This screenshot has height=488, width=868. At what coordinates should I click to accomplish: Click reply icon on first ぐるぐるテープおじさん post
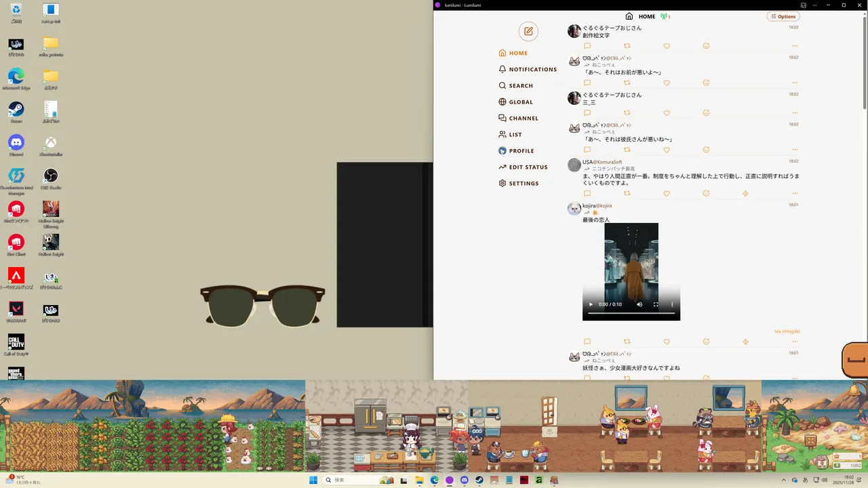(587, 46)
